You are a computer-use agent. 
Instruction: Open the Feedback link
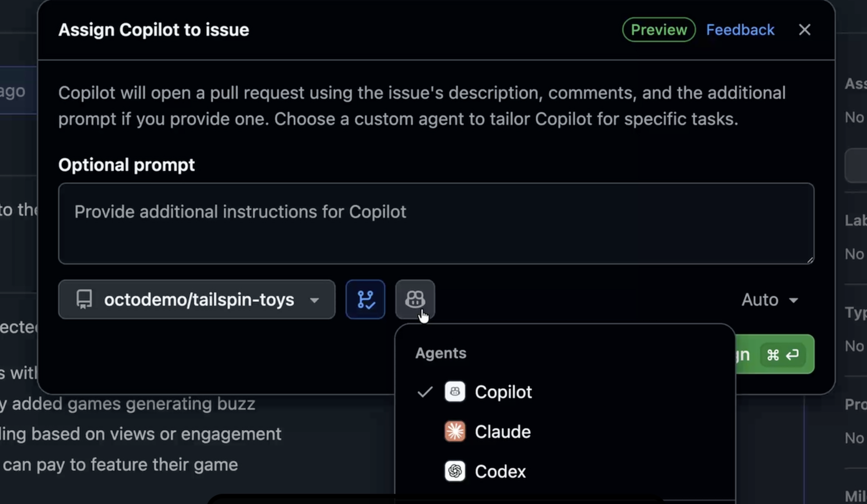(x=740, y=30)
